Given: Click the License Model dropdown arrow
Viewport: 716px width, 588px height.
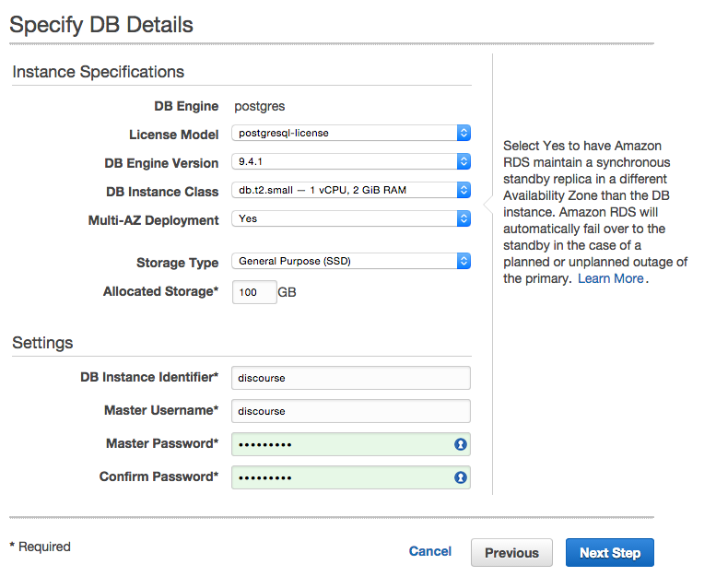Looking at the screenshot, I should click(x=464, y=133).
